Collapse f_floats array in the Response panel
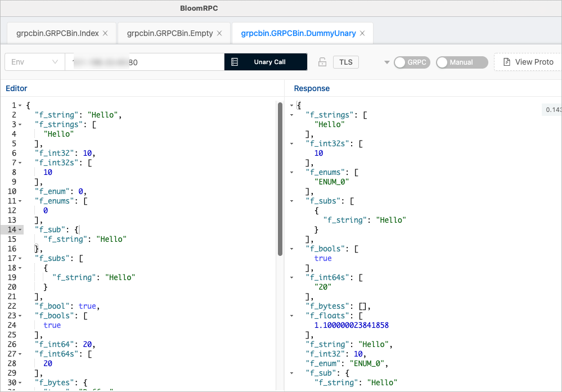 [291, 316]
